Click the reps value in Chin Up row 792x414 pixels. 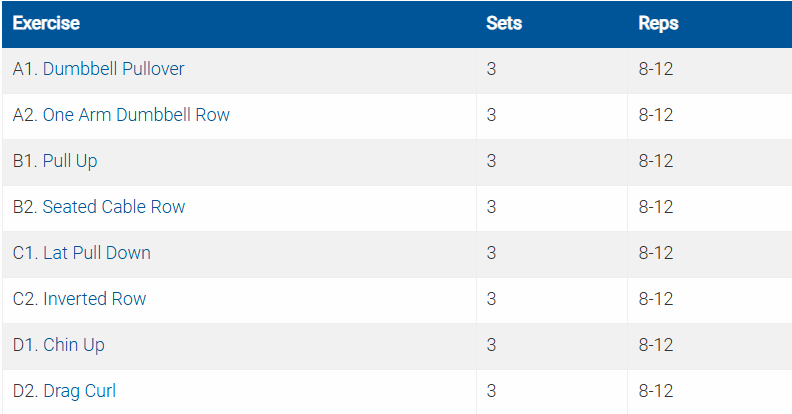[656, 345]
